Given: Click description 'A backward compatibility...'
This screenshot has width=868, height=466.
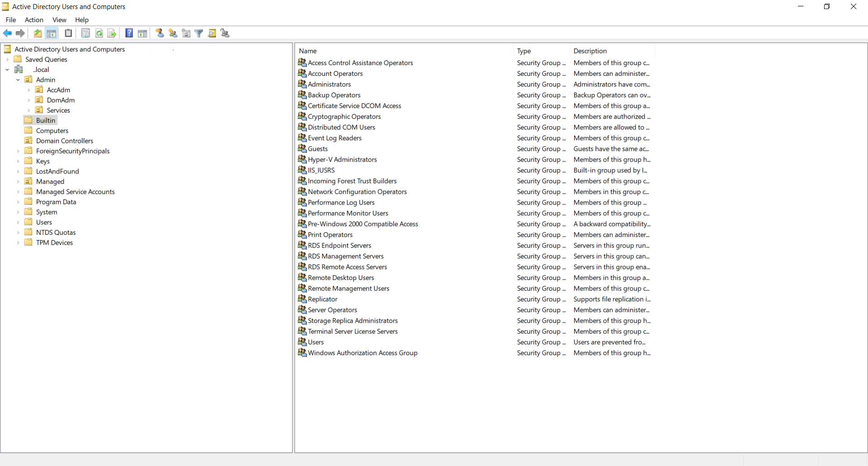Looking at the screenshot, I should click(612, 224).
